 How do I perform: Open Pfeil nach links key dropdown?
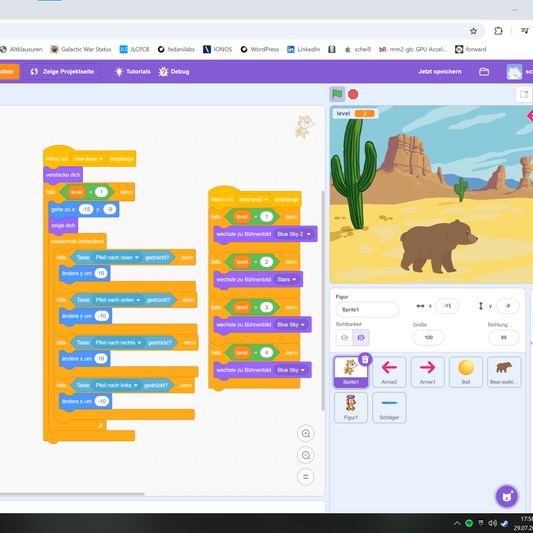click(116, 385)
